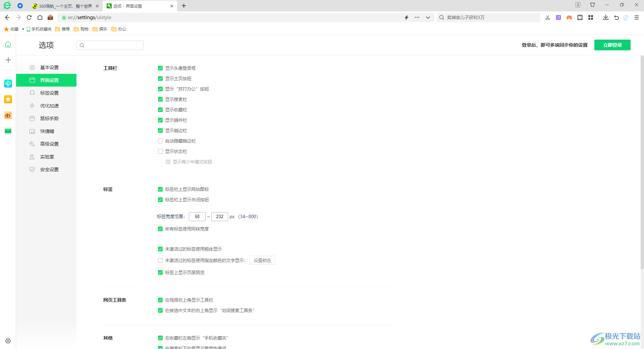Open the 办公 bookmarks folder
Screen dimensions: 644x349
click(119, 29)
